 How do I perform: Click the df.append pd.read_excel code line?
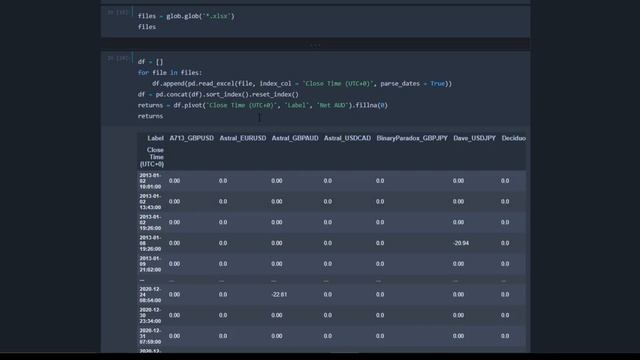click(x=302, y=84)
